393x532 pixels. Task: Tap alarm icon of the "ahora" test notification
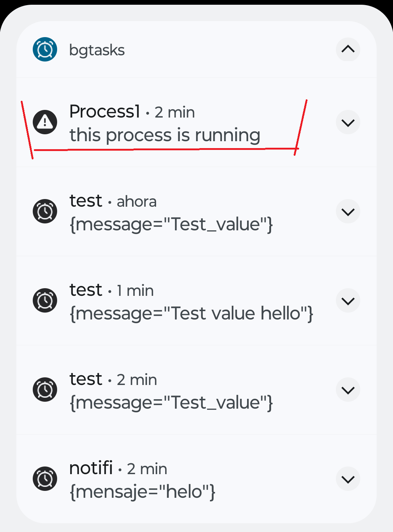(x=45, y=211)
